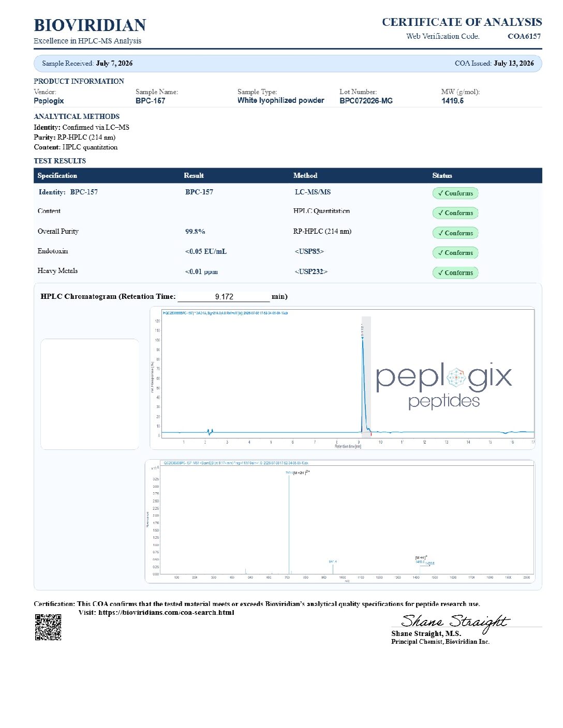
Task: Click the 'HPLC Quantitation' method cell
Action: (x=321, y=211)
